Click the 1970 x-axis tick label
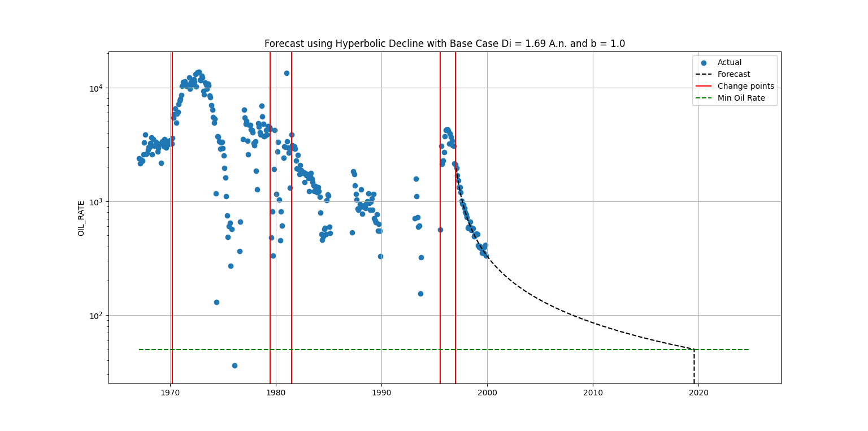 tap(170, 393)
